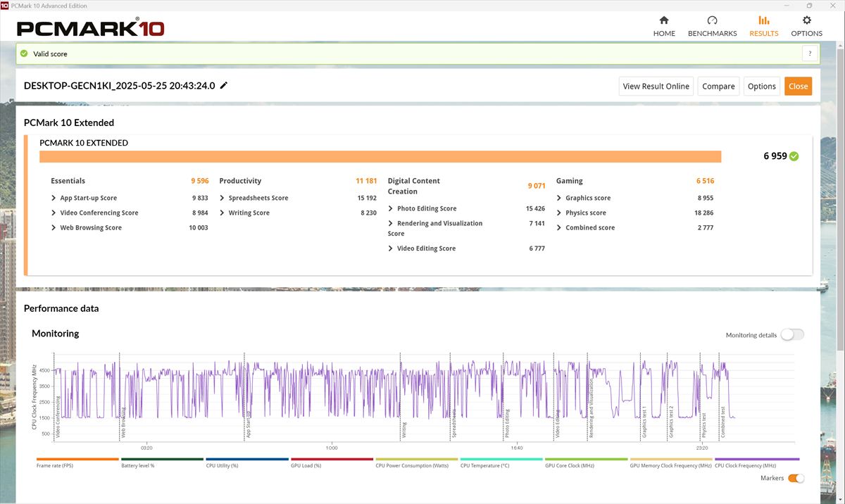Image resolution: width=845 pixels, height=504 pixels.
Task: Click the PCMark 10 title bar app icon
Action: coord(5,6)
